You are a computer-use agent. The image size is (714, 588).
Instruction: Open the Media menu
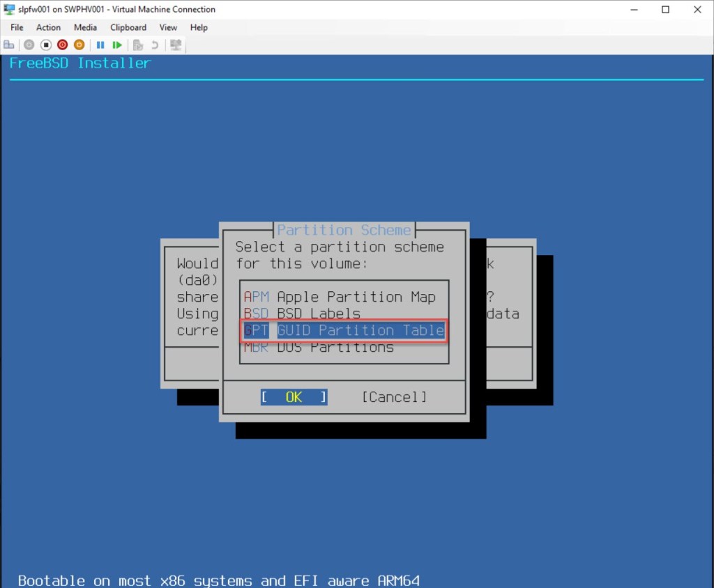[x=85, y=27]
